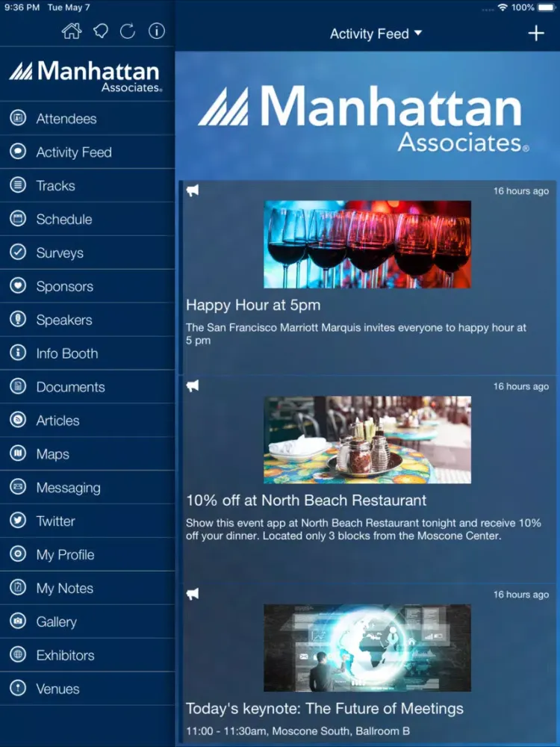
Task: Click the My Profile icon
Action: click(18, 554)
